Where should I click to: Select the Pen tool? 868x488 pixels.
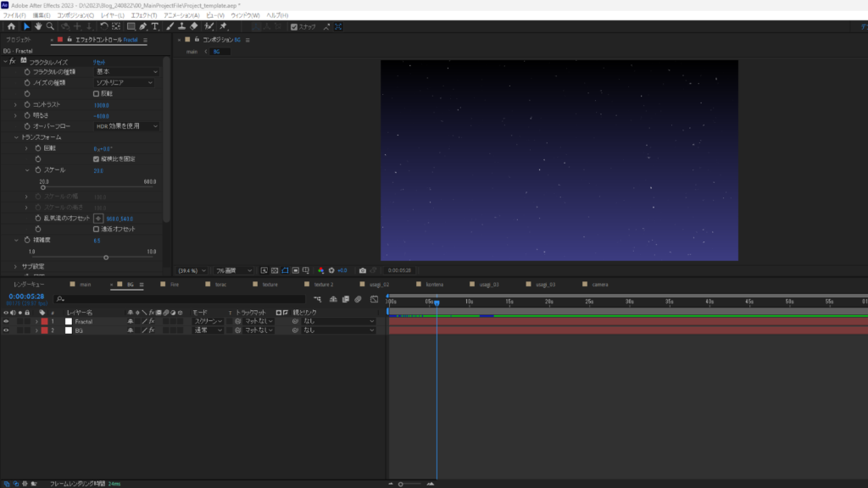tap(143, 27)
